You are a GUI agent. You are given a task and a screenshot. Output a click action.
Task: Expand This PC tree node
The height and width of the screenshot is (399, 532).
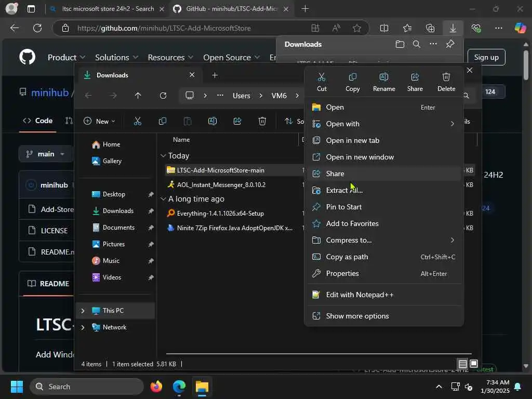pyautogui.click(x=83, y=311)
